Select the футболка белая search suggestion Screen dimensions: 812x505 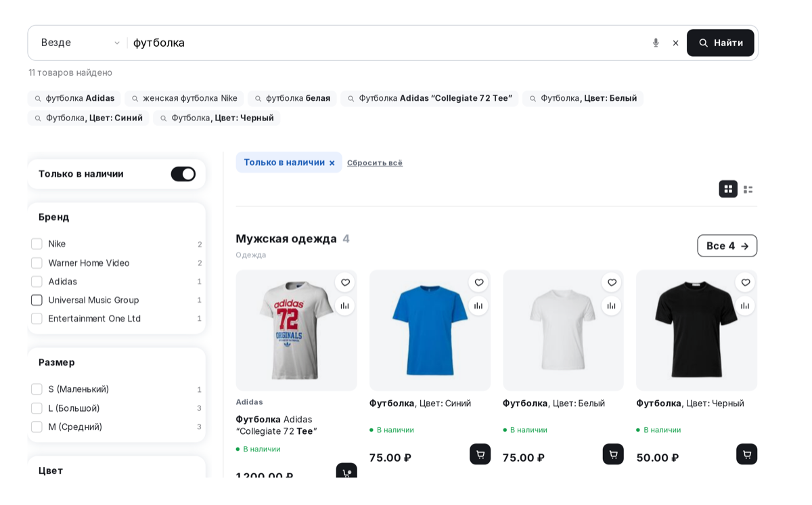(x=292, y=98)
